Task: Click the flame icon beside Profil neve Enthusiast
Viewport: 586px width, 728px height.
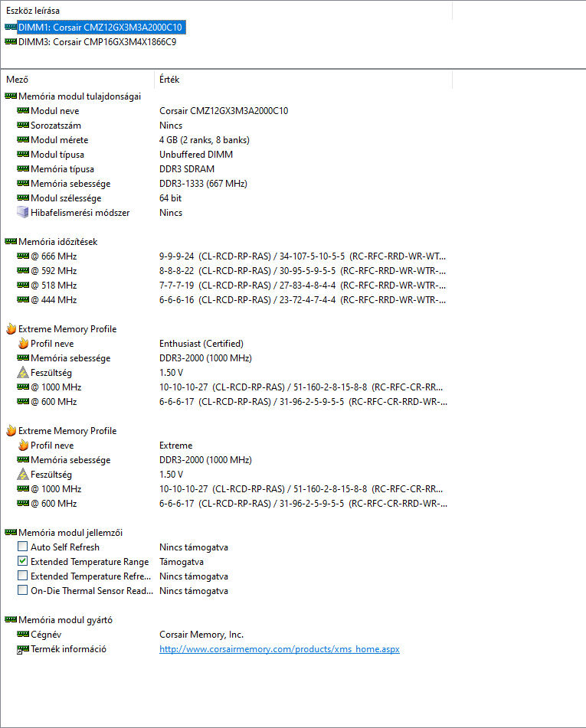Action: 23,343
